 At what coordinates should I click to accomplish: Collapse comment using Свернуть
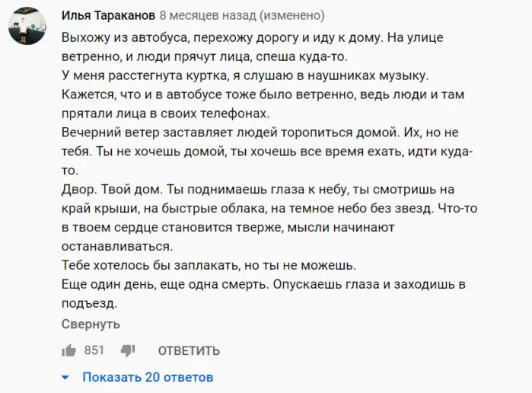pos(91,324)
